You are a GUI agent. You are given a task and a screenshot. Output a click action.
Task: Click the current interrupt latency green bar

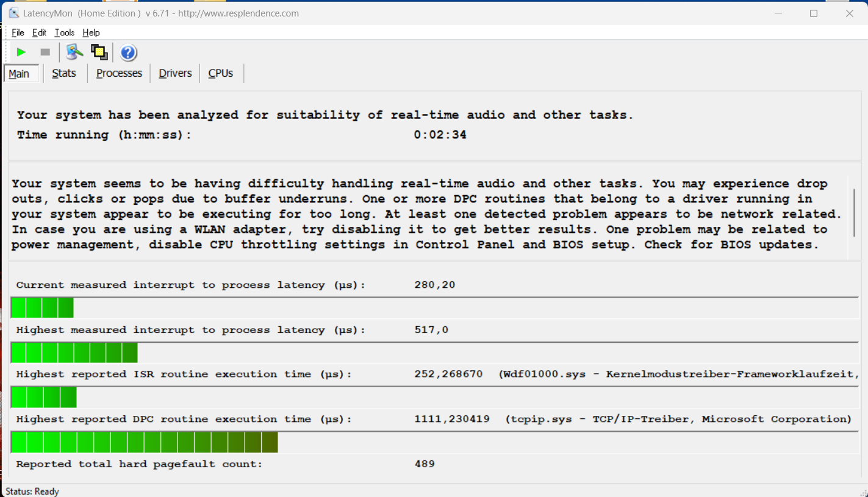click(x=42, y=308)
